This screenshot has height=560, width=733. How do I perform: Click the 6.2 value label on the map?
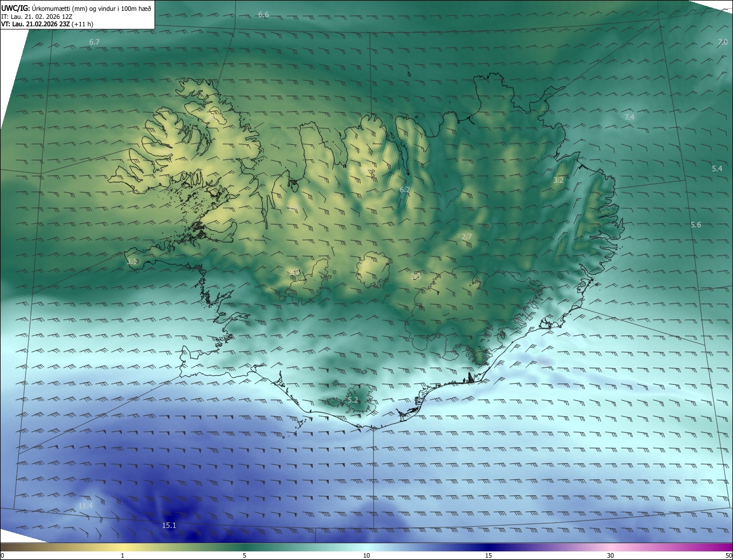405,190
